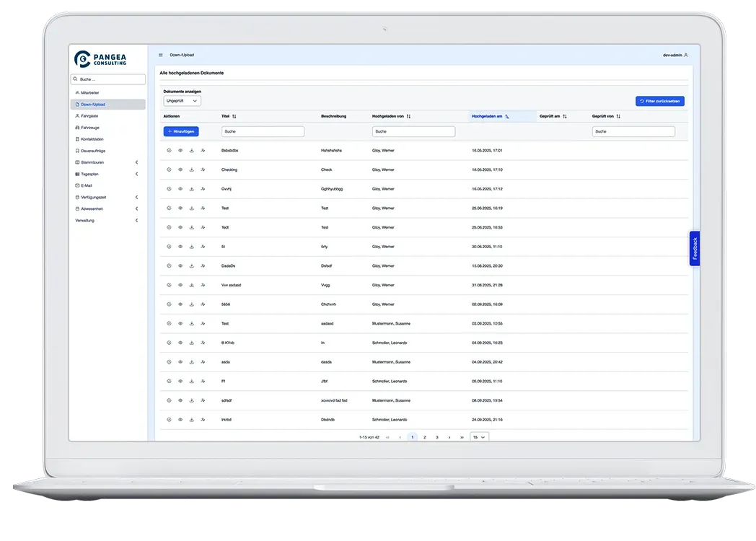756x541 pixels.
Task: Open the Dokumente anzeigen dropdown
Action: 182,101
